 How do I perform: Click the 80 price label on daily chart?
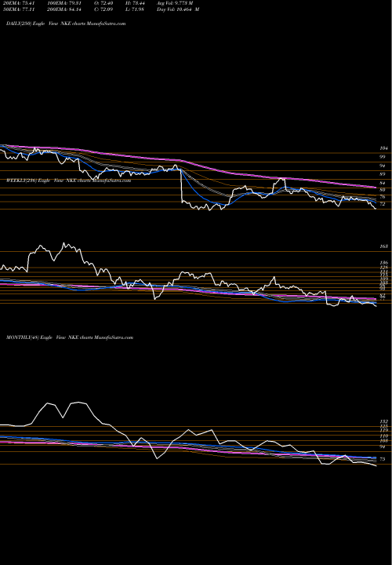pos(383,190)
